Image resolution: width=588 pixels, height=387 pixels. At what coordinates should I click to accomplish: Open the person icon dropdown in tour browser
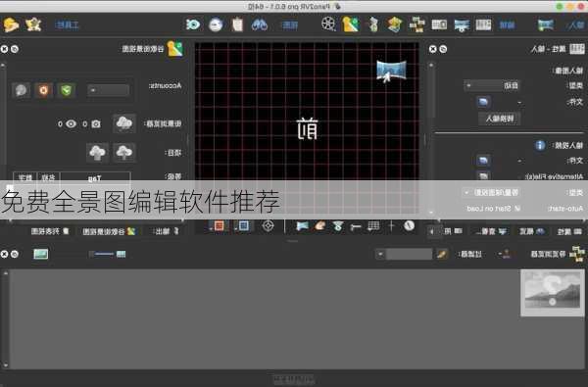(x=505, y=255)
